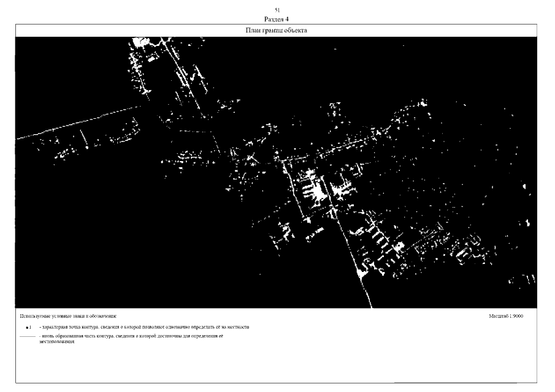Click the road endpoint at map's bottom edge
Screen dimensions: 555x392
coord(369,304)
